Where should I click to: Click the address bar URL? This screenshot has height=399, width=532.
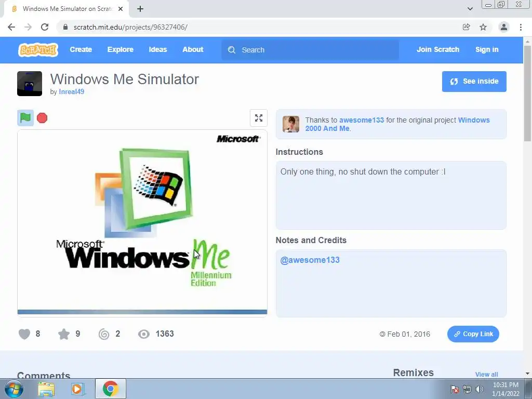pyautogui.click(x=130, y=27)
